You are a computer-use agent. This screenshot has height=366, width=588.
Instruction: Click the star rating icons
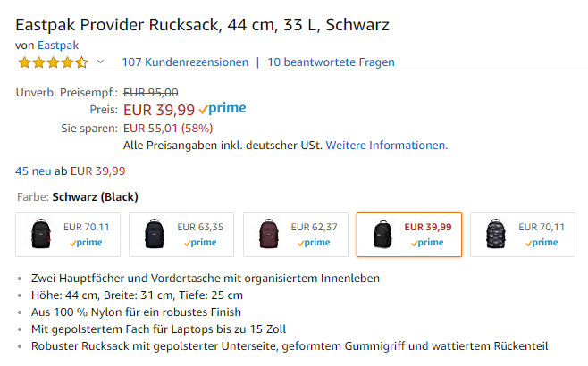52,62
